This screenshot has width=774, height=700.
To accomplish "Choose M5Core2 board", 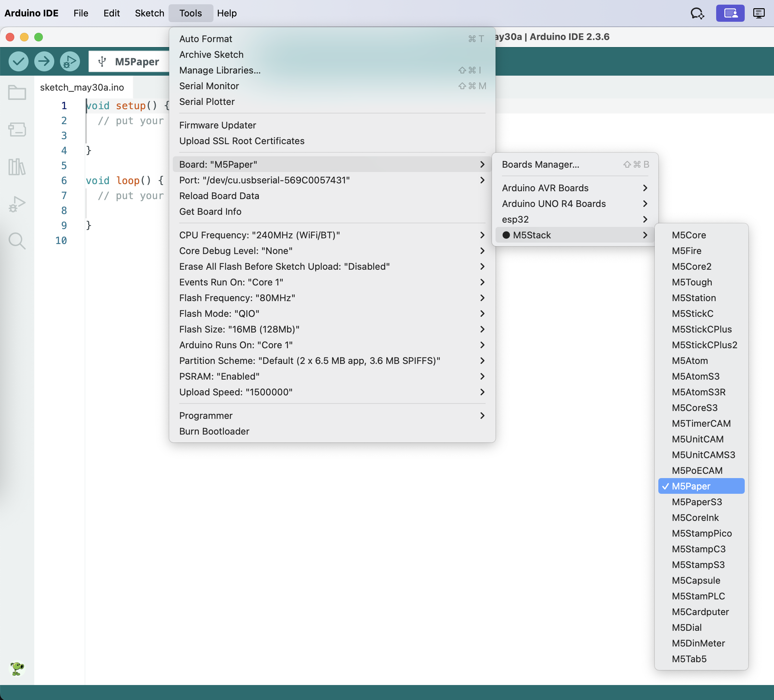I will [x=701, y=267].
